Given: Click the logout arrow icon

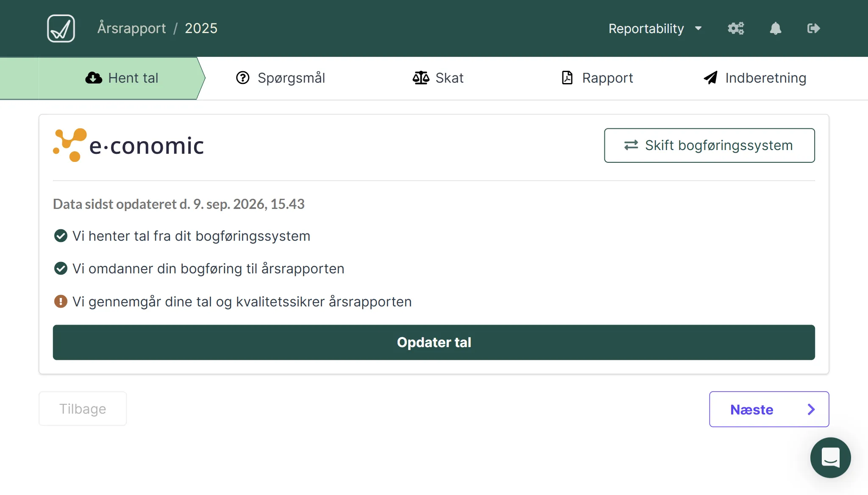Looking at the screenshot, I should (x=813, y=28).
